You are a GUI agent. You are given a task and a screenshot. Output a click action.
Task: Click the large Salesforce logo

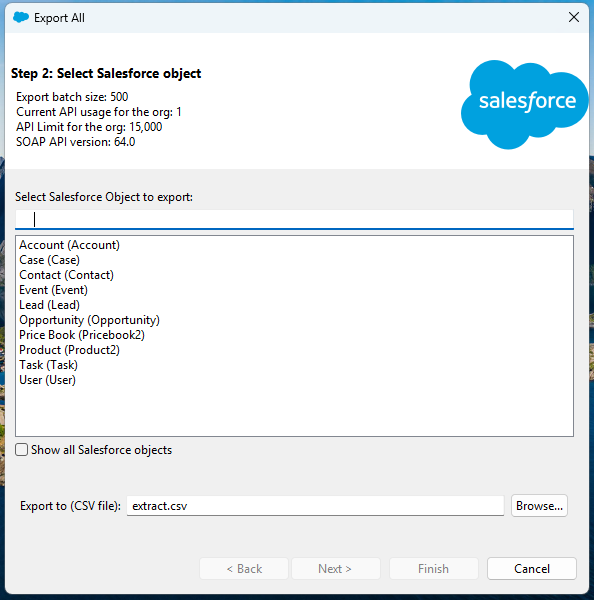click(x=524, y=104)
